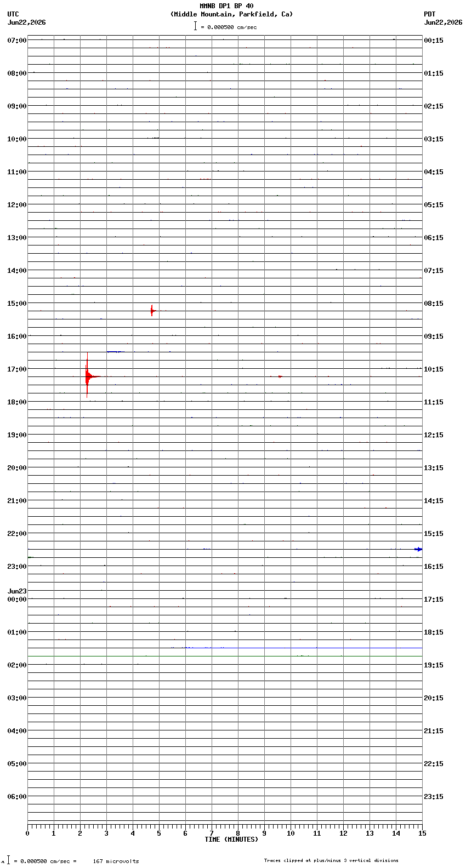Image resolution: width=466 pixels, height=868 pixels.
Task: Click the '5' tick on the time axis
Action: click(159, 833)
